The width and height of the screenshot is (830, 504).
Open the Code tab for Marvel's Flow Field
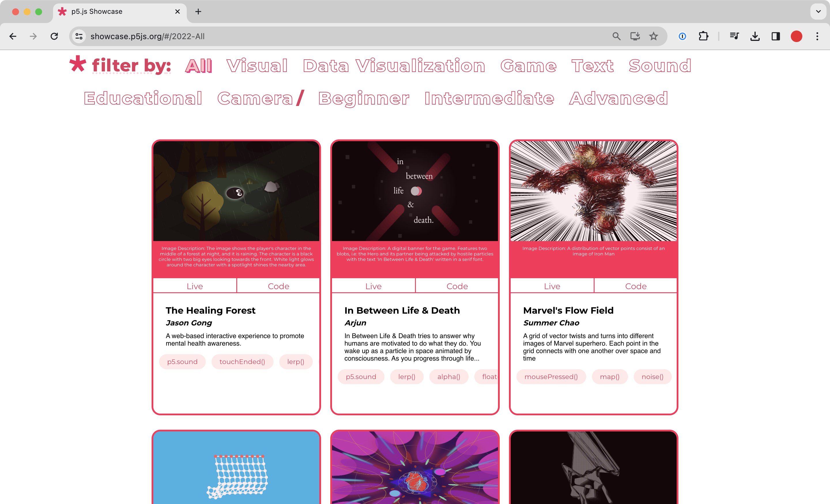636,286
